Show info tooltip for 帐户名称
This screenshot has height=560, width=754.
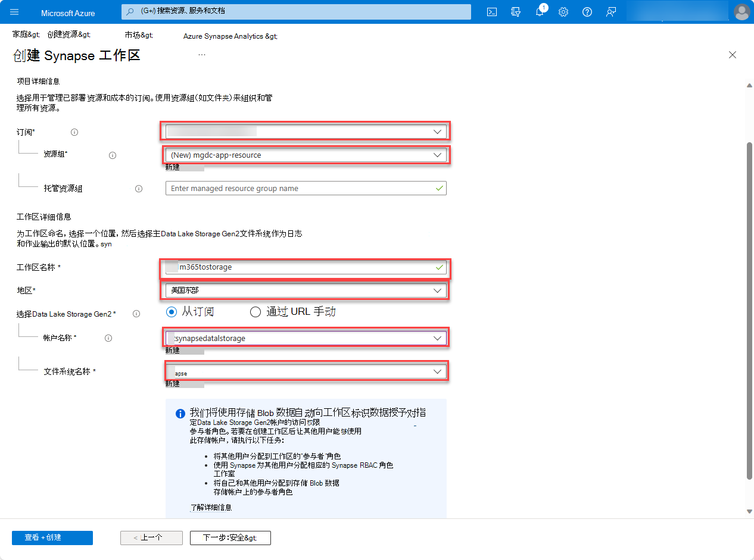point(108,338)
